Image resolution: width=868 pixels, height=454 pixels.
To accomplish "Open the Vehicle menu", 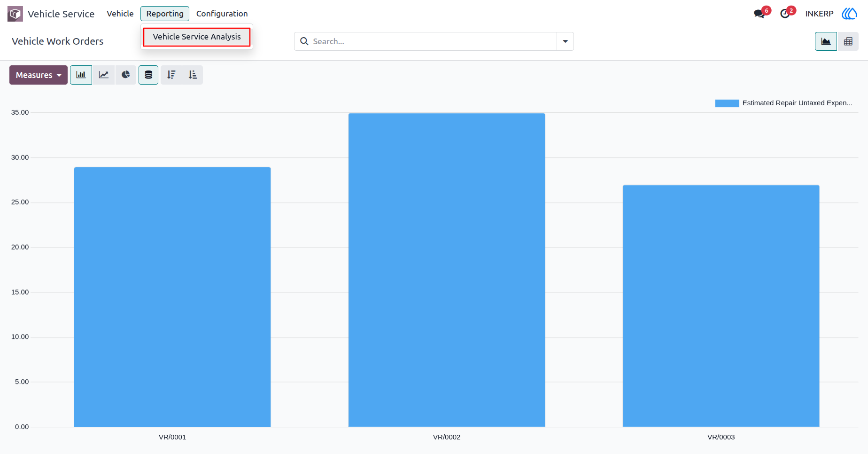I will [x=120, y=14].
